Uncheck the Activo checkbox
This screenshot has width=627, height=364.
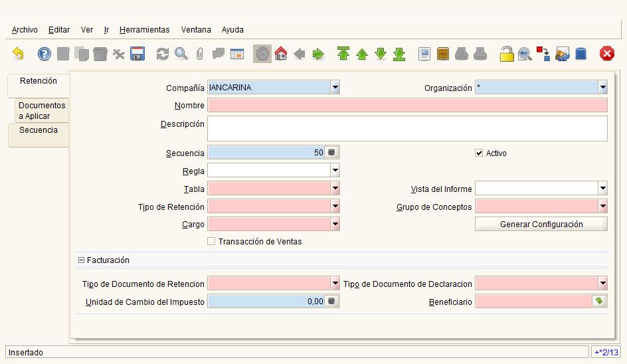[479, 153]
